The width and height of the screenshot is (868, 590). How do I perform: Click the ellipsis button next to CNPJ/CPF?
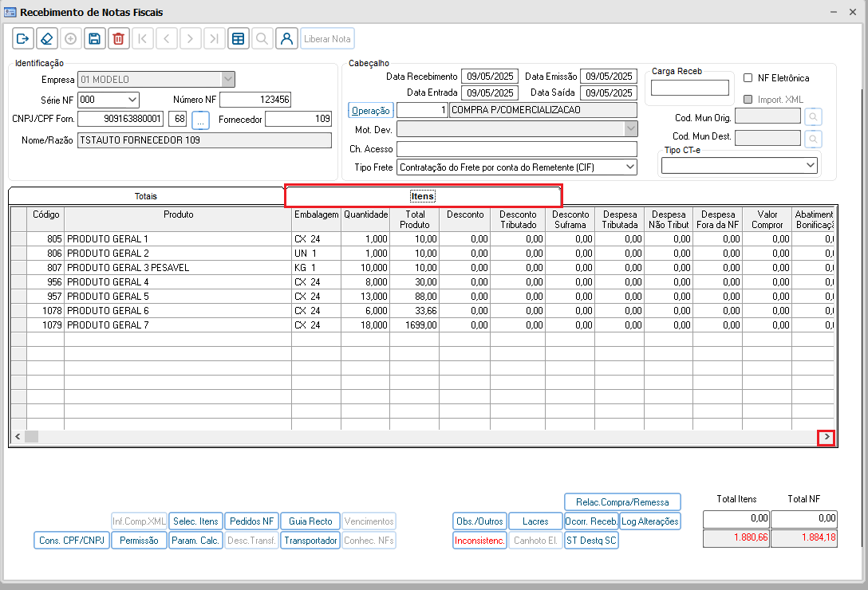[200, 120]
